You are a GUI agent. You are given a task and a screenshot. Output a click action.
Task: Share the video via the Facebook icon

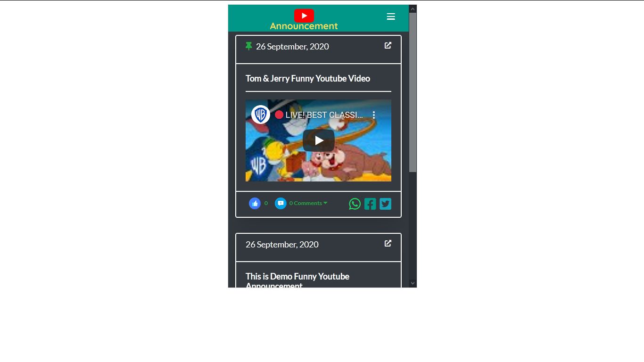tap(370, 204)
